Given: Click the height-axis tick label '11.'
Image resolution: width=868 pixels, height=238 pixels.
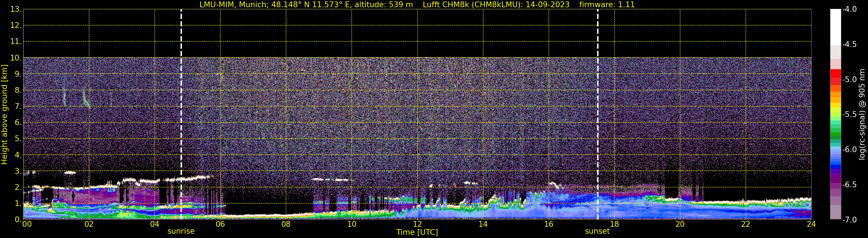Looking at the screenshot, I should (x=16, y=41).
